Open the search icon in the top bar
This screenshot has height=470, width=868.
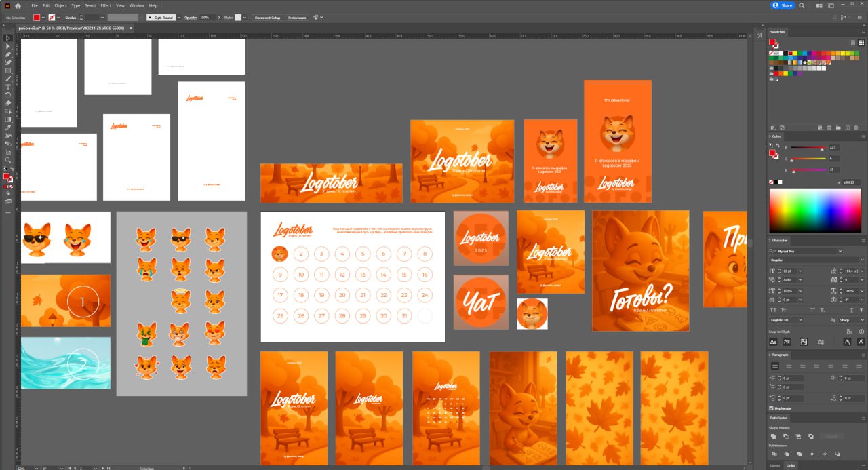(x=802, y=5)
